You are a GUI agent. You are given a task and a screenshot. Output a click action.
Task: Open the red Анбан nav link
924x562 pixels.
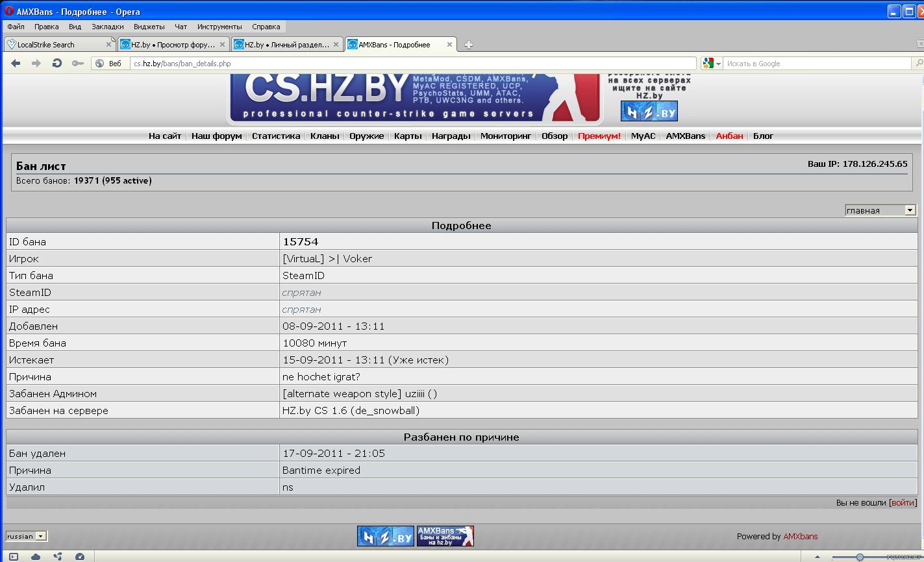click(729, 136)
